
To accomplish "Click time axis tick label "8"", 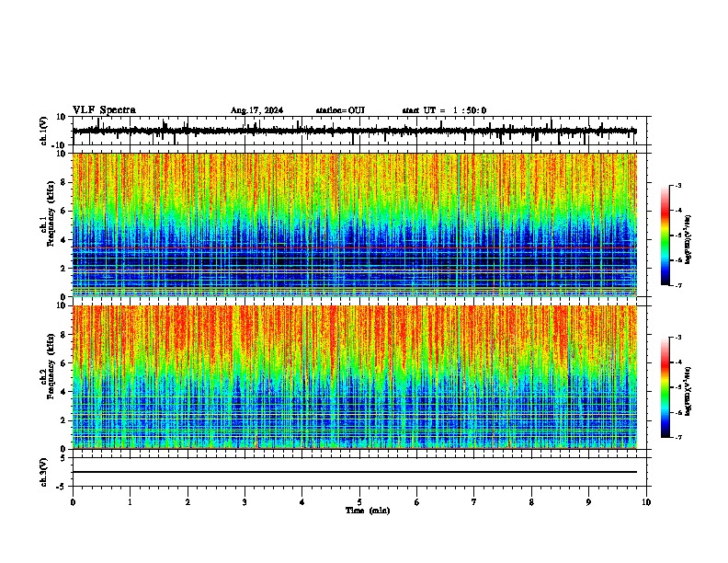I will click(531, 502).
